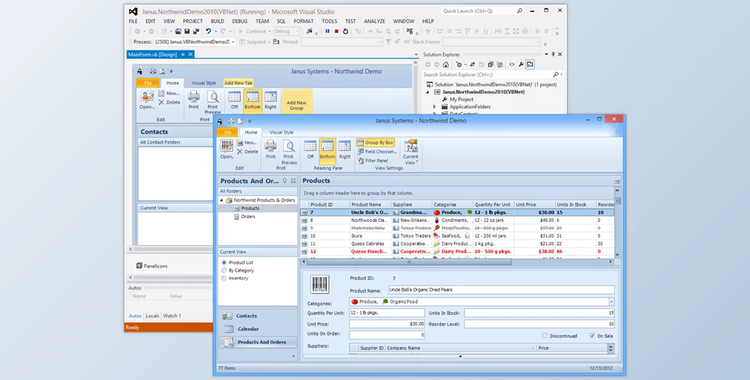Sort by Unit Price column header
This screenshot has width=750, height=380.
click(x=534, y=204)
